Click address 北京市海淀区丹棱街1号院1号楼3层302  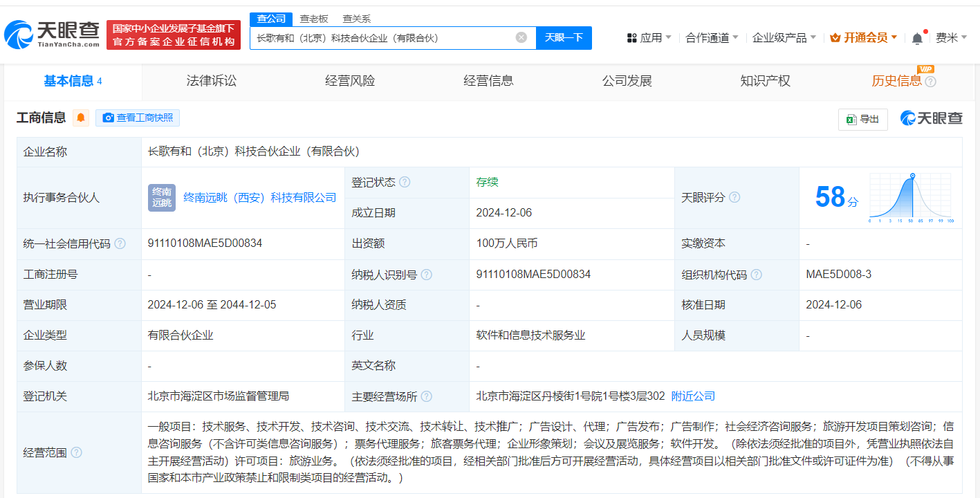pos(571,396)
